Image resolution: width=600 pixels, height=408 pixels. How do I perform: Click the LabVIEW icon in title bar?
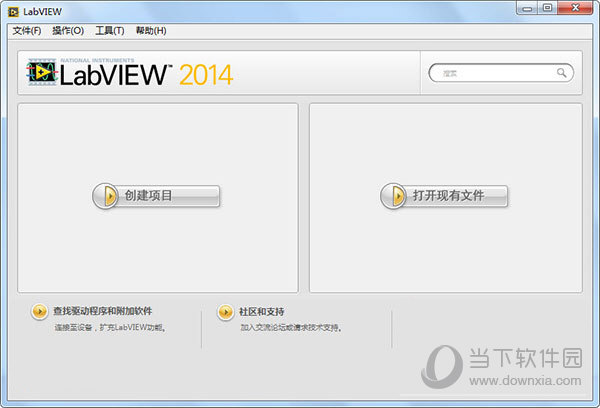point(13,12)
